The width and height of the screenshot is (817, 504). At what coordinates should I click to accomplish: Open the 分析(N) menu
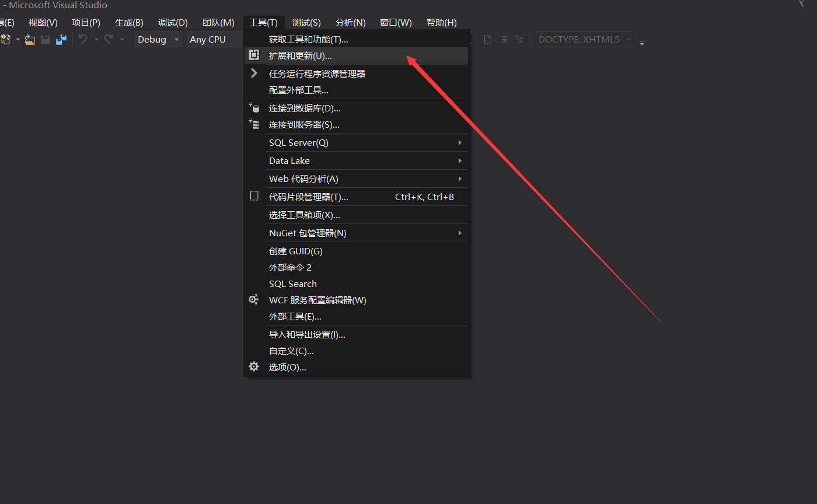tap(351, 23)
